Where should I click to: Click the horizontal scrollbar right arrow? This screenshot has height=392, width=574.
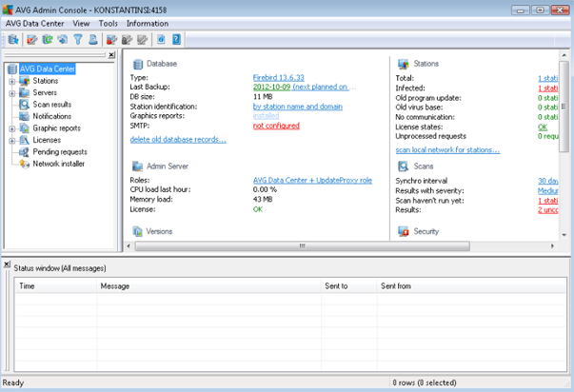tap(552, 246)
